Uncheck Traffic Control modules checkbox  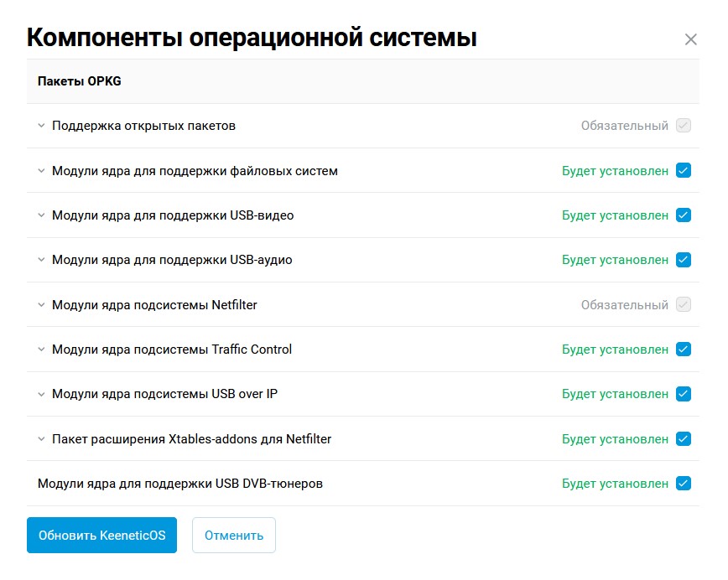coord(684,349)
